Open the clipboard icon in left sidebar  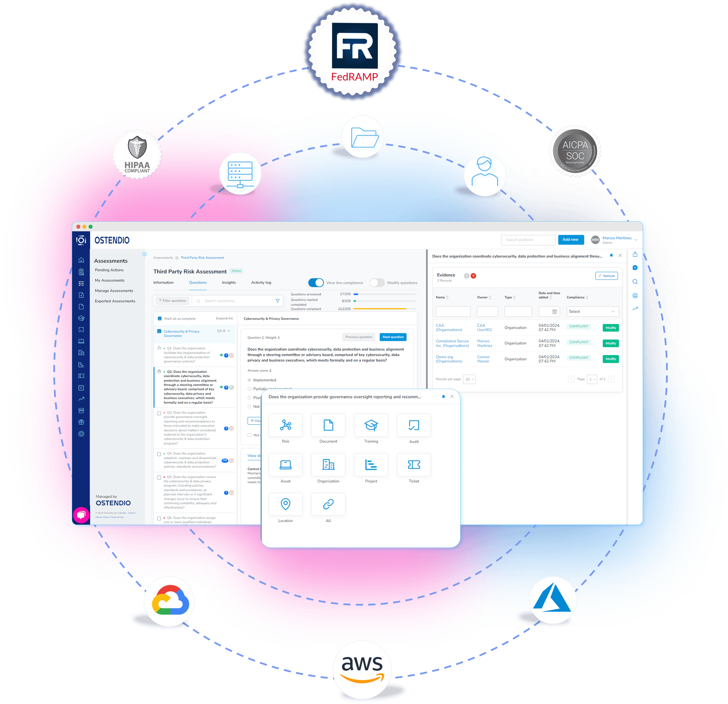(81, 272)
